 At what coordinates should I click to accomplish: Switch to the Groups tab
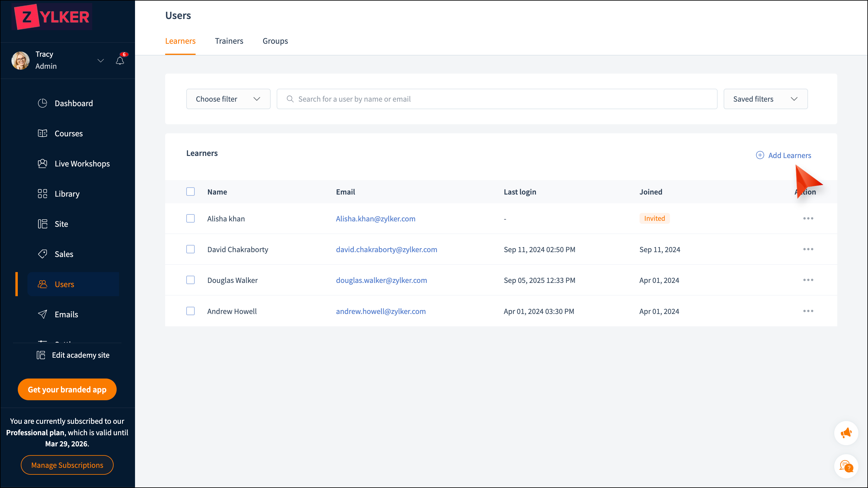coord(275,41)
